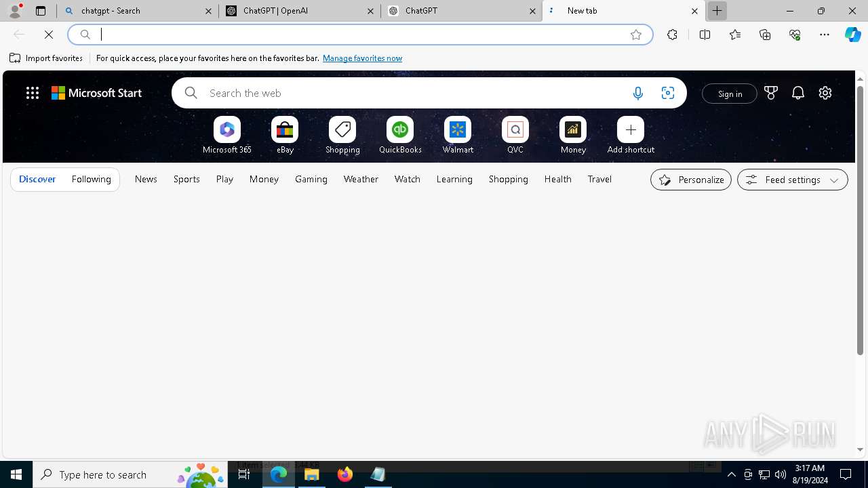Click the page vertical scrollbar
This screenshot has height=488, width=868.
click(x=861, y=220)
